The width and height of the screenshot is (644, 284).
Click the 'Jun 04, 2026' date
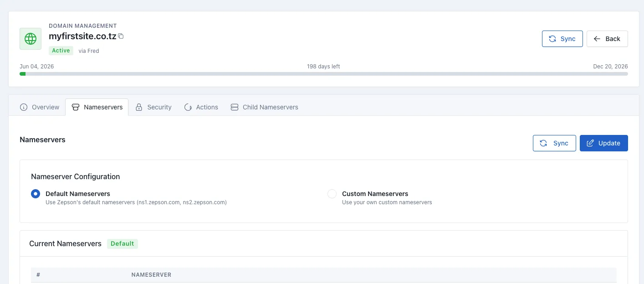37,67
